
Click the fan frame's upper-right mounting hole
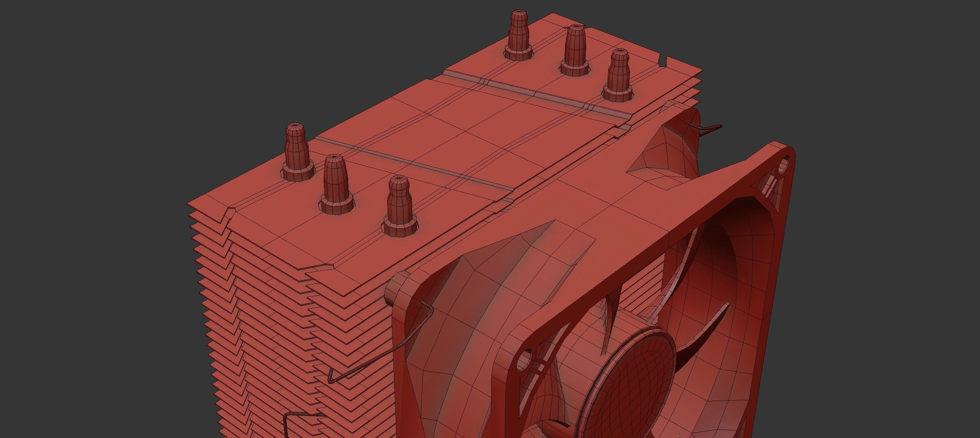785,164
